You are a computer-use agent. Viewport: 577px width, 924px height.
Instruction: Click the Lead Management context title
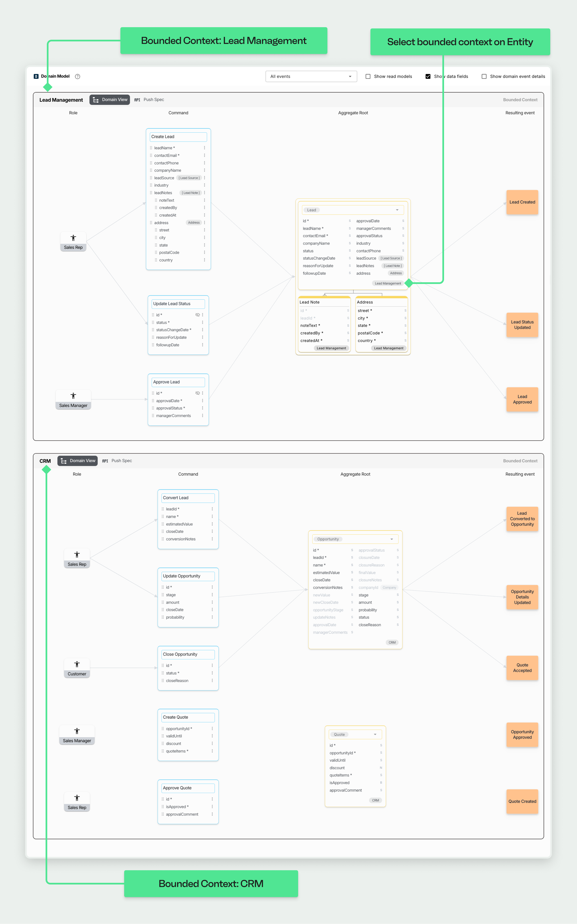[61, 100]
